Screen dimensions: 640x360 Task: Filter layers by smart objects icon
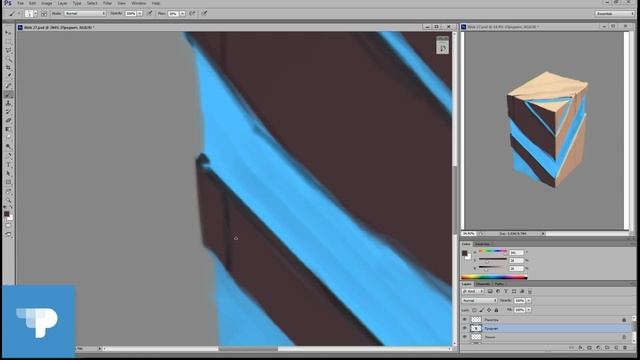point(522,291)
